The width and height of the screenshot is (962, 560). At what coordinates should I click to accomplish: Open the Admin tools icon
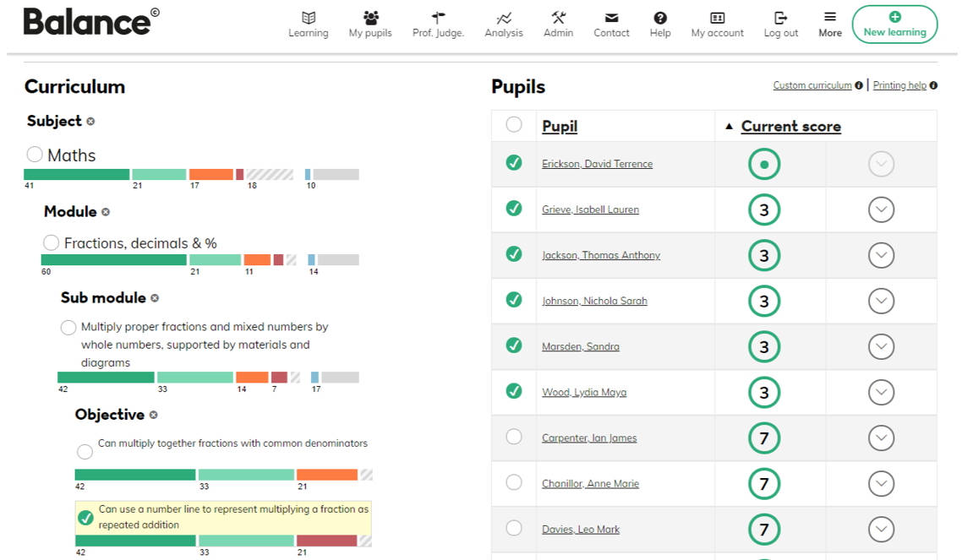click(558, 18)
